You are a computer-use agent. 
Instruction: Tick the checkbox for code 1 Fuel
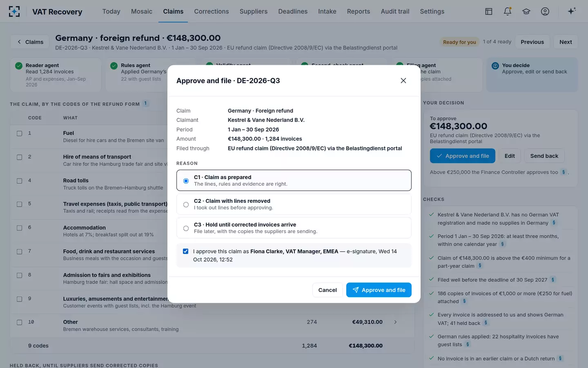pos(19,133)
